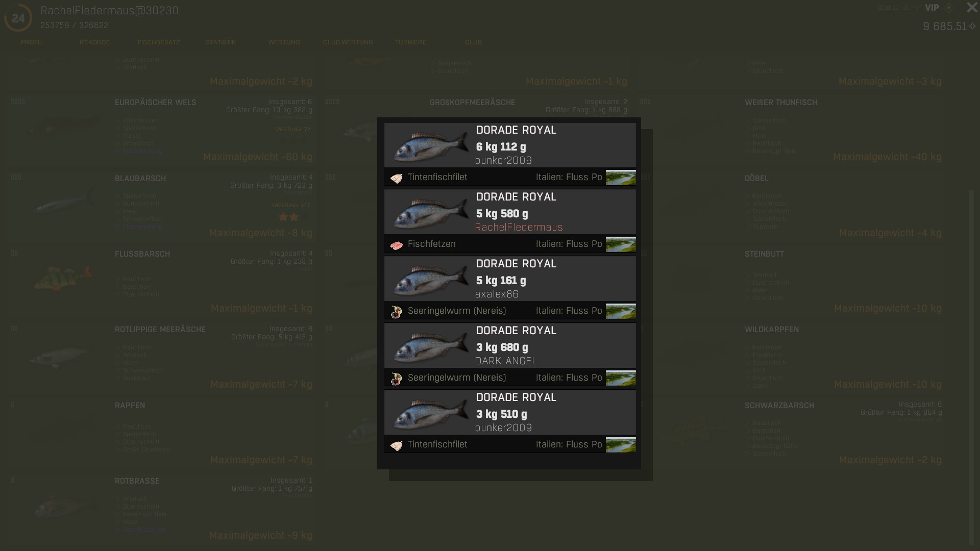This screenshot has height=551, width=980.
Task: Click bunker2009 player name in top entry
Action: 503,161
